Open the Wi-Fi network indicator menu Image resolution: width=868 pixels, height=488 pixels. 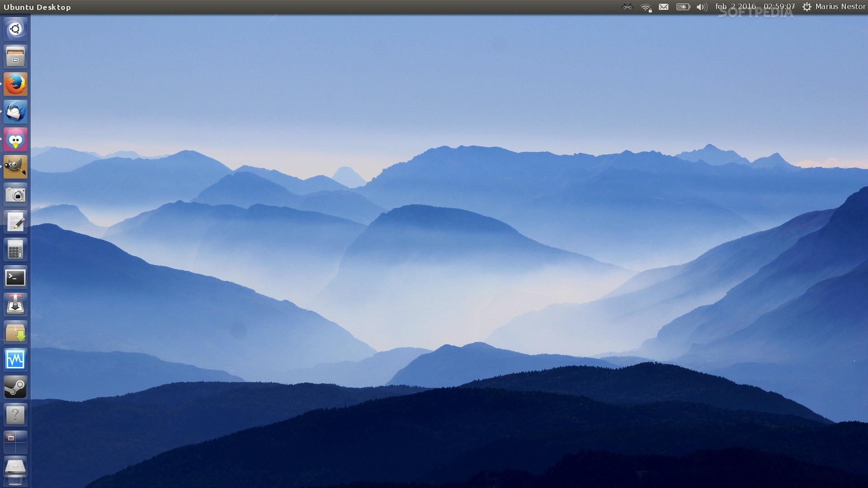pyautogui.click(x=646, y=7)
